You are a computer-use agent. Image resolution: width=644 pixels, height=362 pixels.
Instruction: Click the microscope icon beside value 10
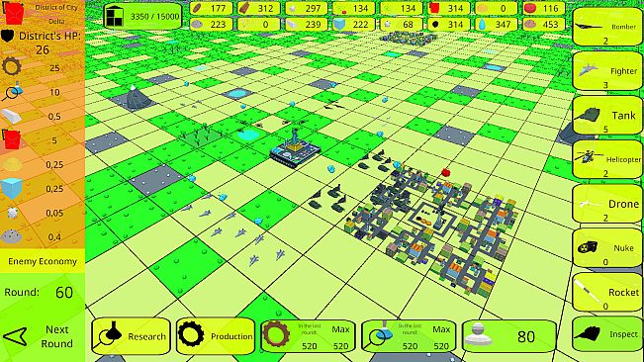click(x=12, y=92)
